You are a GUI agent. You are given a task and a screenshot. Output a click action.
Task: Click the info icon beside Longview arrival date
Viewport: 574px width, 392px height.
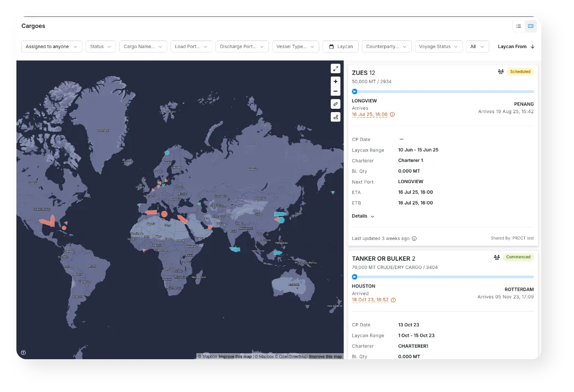(x=393, y=115)
